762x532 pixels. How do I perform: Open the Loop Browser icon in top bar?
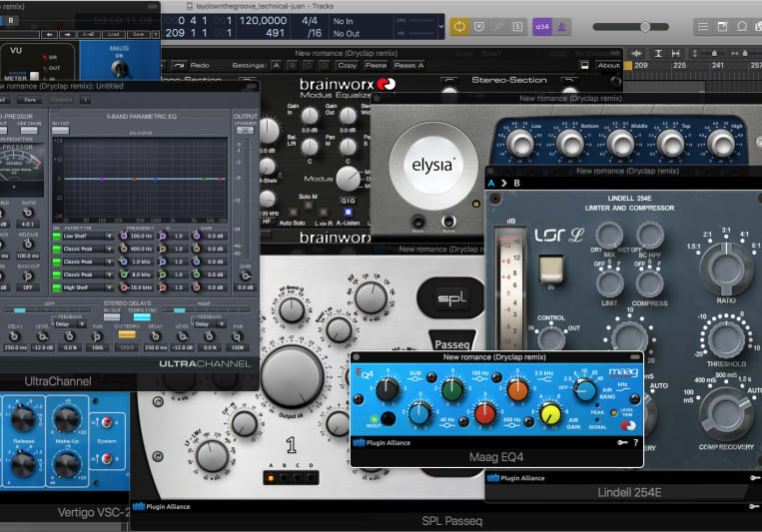point(742,26)
